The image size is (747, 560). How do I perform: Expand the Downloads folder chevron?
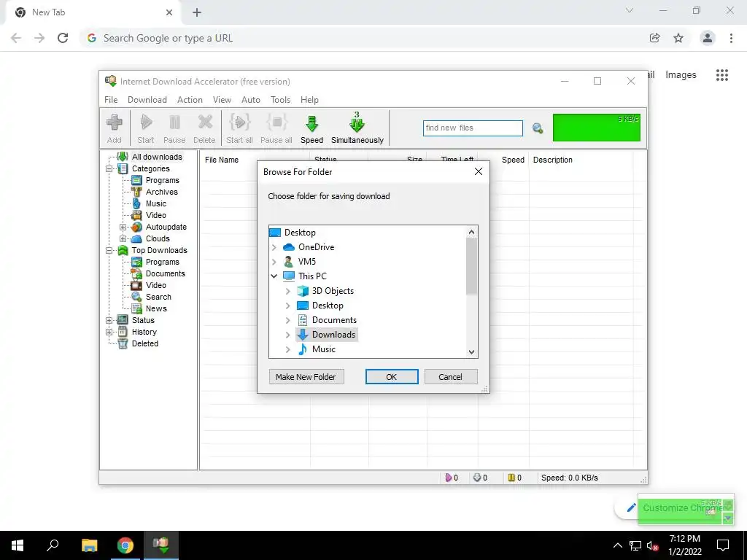tap(287, 335)
